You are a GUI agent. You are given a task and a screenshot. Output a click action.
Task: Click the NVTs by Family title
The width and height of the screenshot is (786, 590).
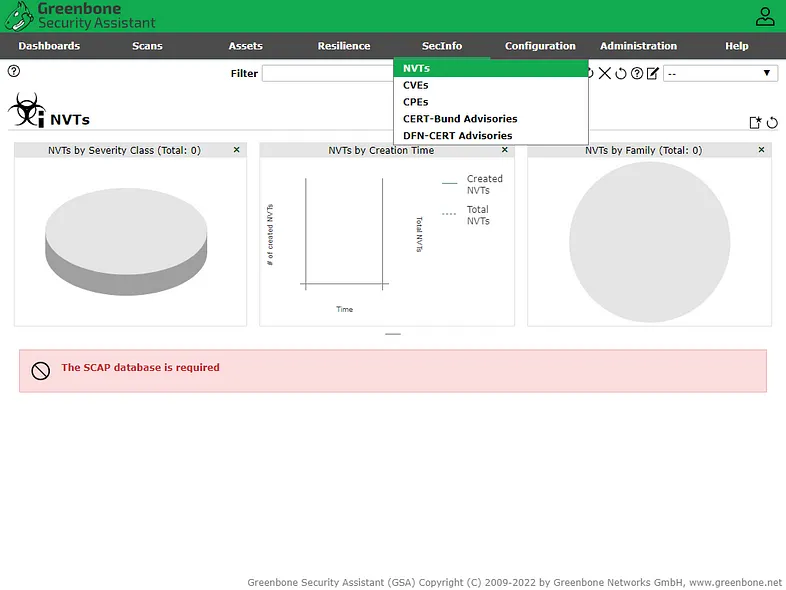pyautogui.click(x=644, y=150)
